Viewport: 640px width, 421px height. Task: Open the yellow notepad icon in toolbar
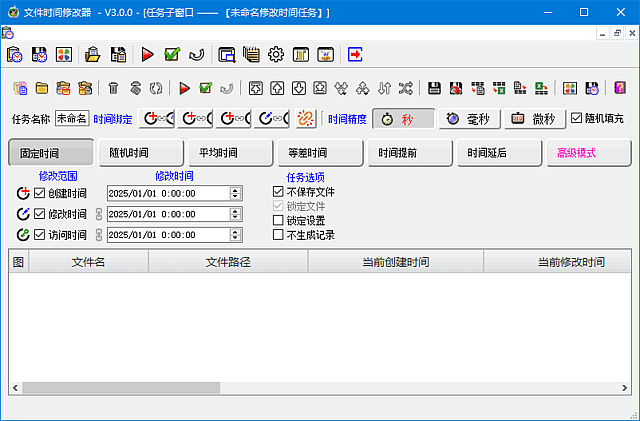251,55
